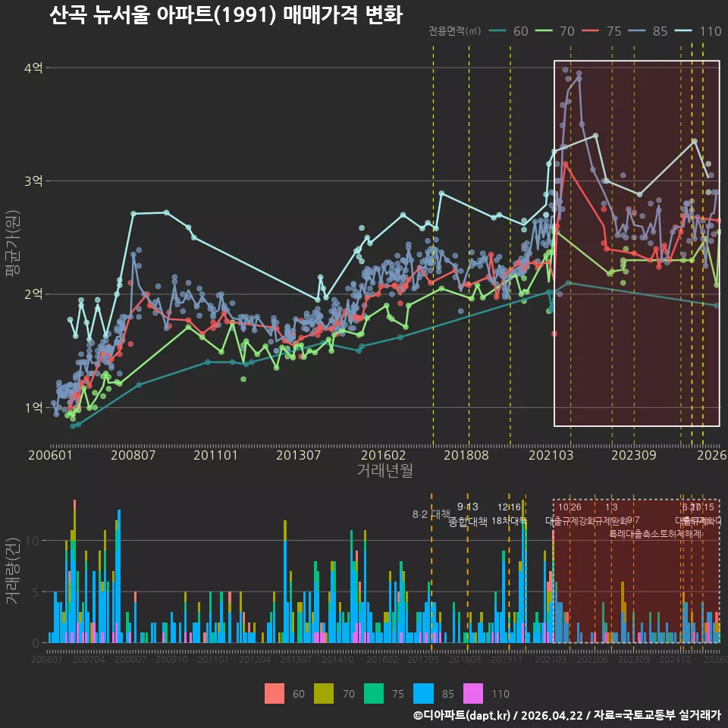
Task: Click 200704 on the volume chart x-axis
Action: point(89,659)
